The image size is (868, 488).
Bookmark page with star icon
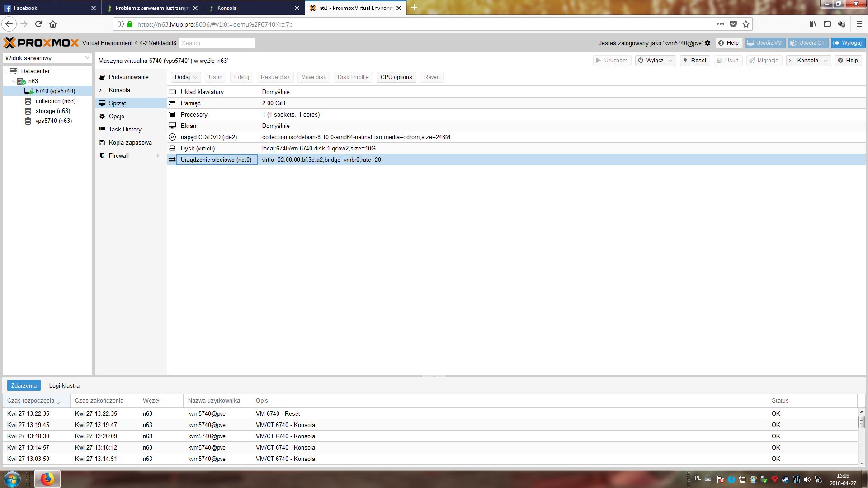tap(746, 24)
